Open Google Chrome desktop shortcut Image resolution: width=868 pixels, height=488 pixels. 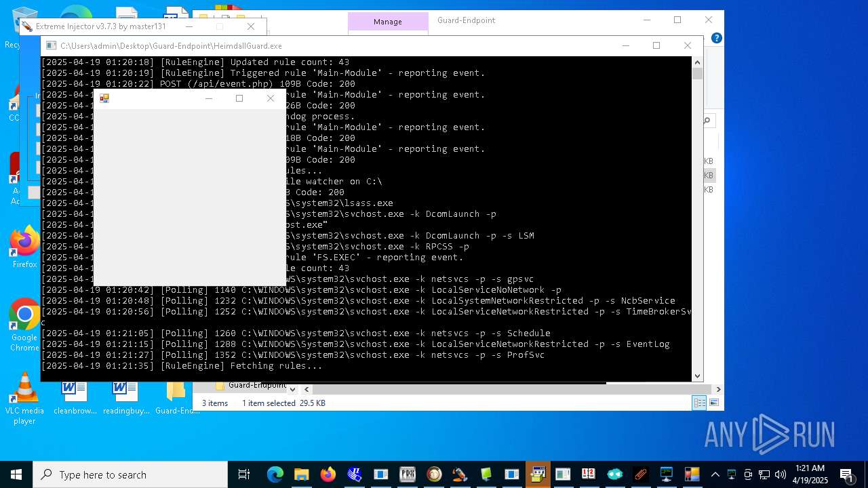(24, 325)
